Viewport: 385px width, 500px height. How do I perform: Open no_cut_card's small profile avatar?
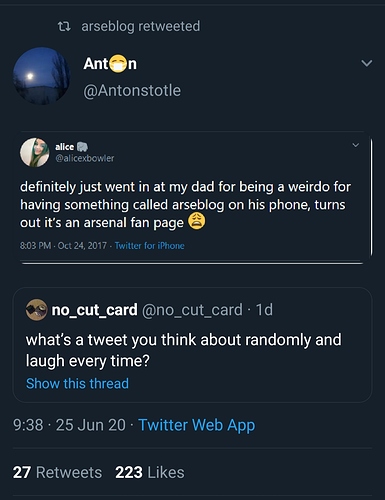coord(36,310)
